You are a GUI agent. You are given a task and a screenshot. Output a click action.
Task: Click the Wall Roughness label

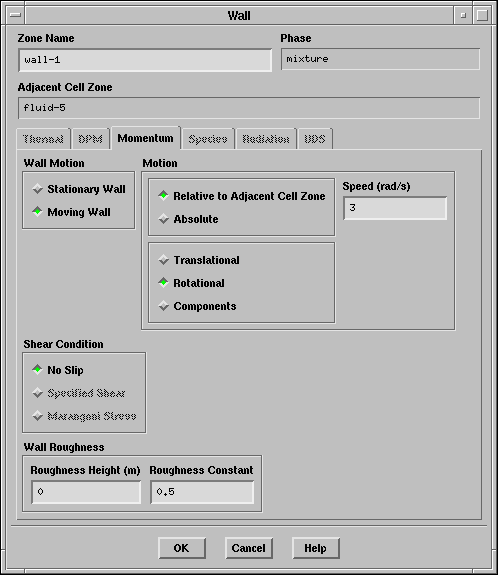pos(64,447)
